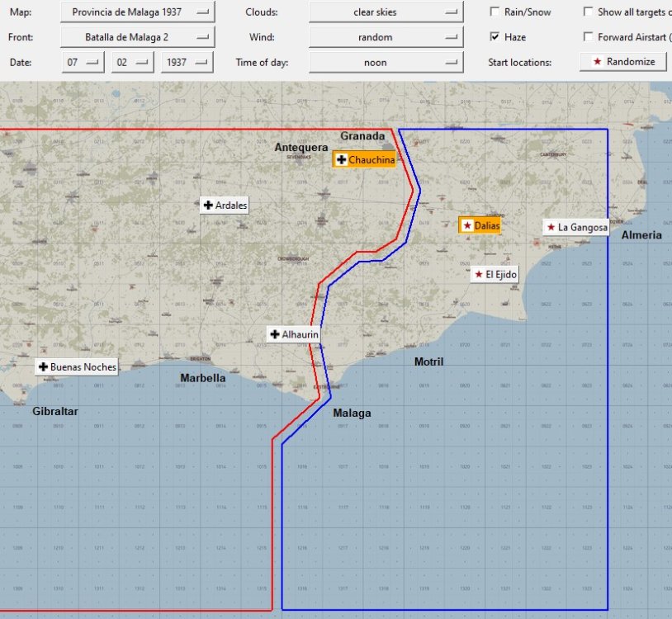This screenshot has height=619, width=672.
Task: Toggle Forward Airstart on
Action: point(590,36)
